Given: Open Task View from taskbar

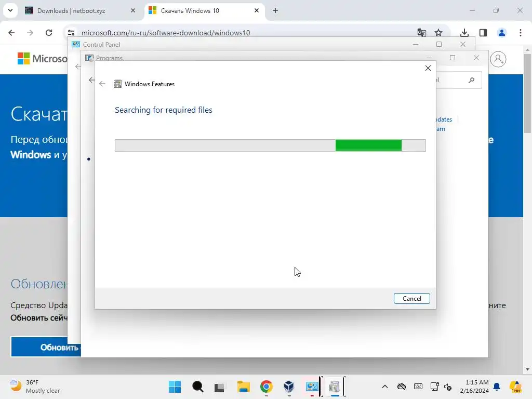Looking at the screenshot, I should coord(220,387).
